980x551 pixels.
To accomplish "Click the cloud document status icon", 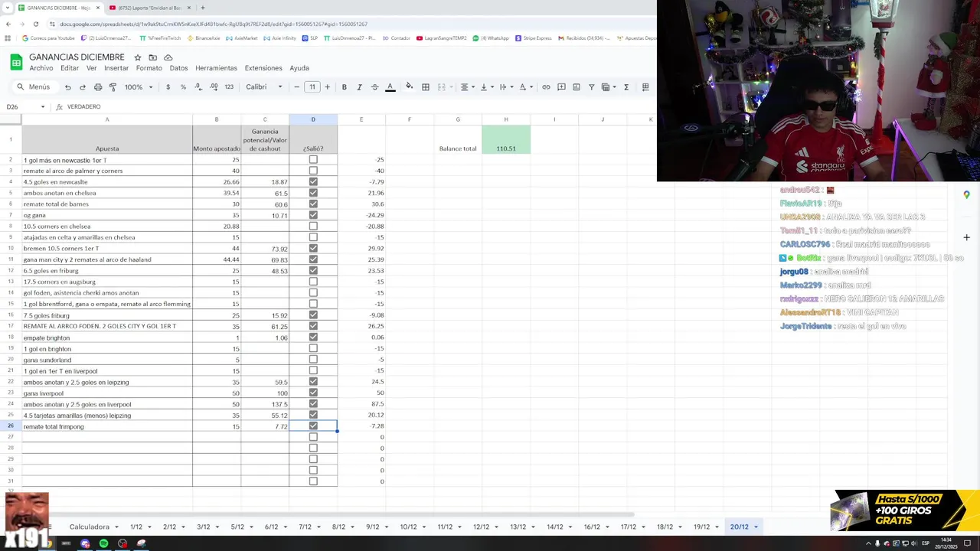I will click(x=168, y=57).
